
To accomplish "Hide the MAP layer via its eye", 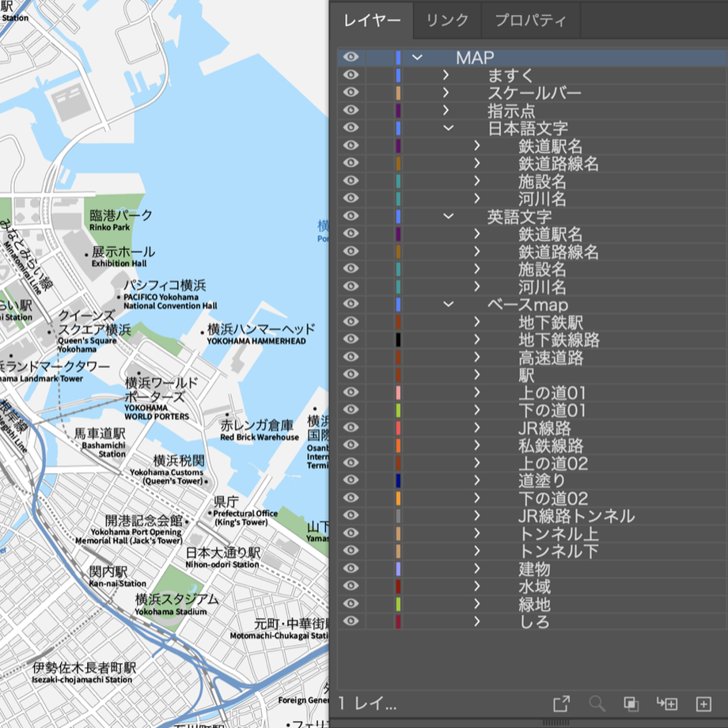I will pos(351,57).
